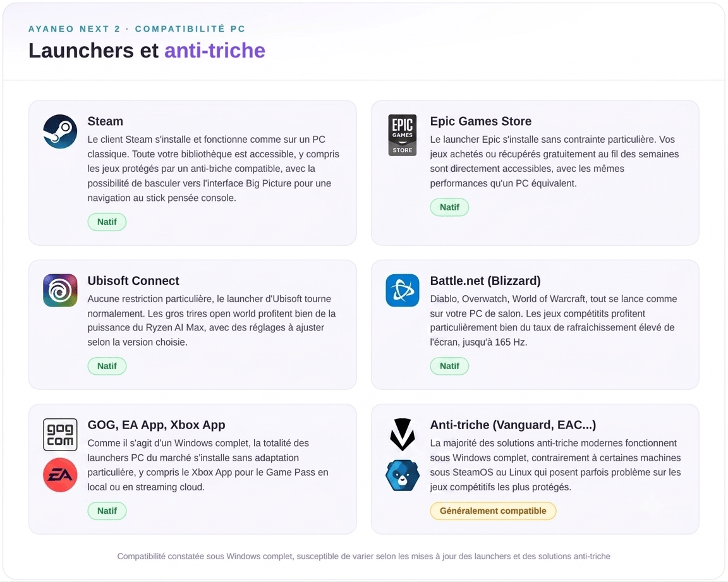The width and height of the screenshot is (728, 582).
Task: Click the Natif badge under Epic Games Store
Action: coord(449,207)
